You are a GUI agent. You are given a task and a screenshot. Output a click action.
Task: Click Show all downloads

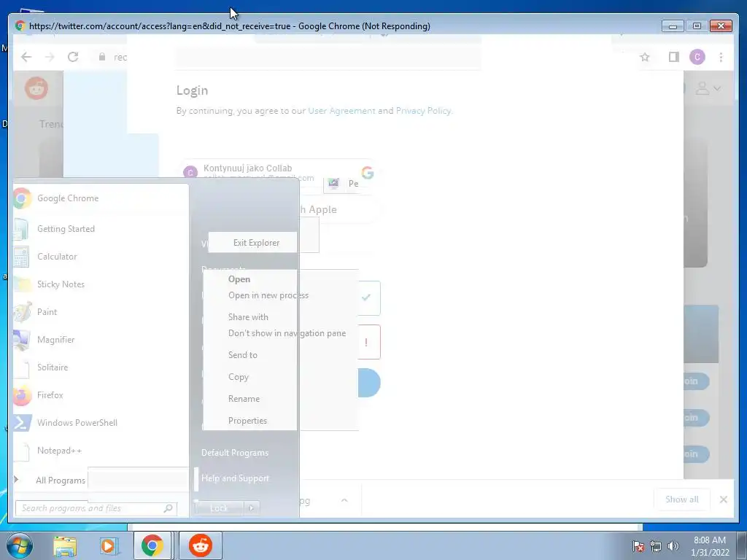coord(682,499)
